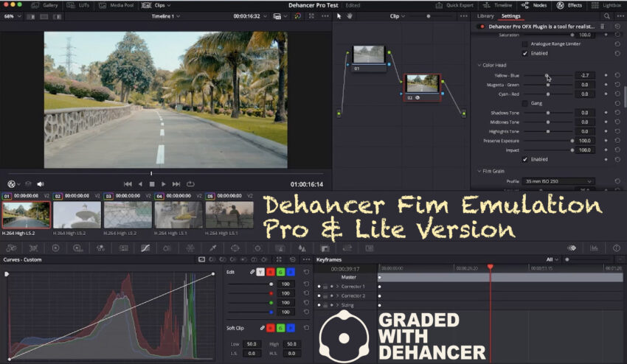Open the Power Window palette icon
Screen dimensions: 627x364
pyautogui.click(x=235, y=248)
